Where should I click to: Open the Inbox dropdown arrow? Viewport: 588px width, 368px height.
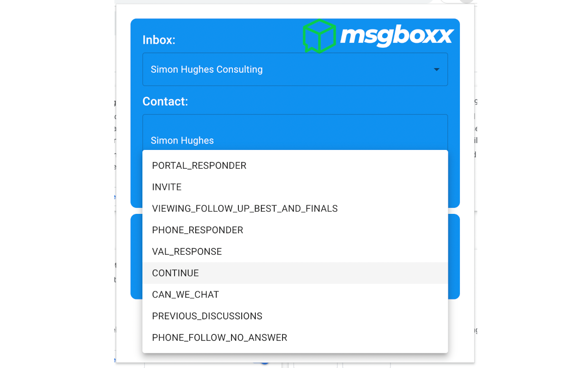click(436, 69)
